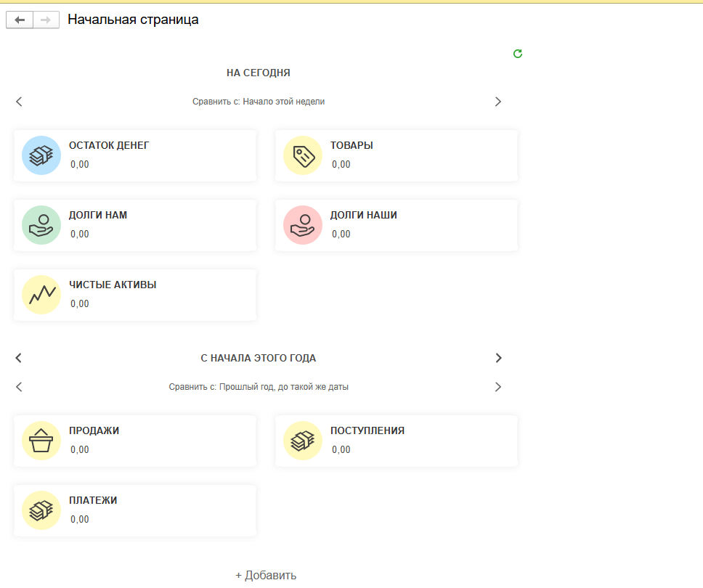Click the forward navigation arrow button
703x588 pixels.
tap(45, 20)
